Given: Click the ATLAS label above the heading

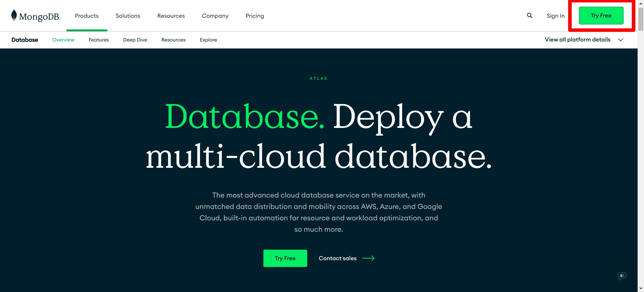Looking at the screenshot, I should [318, 78].
